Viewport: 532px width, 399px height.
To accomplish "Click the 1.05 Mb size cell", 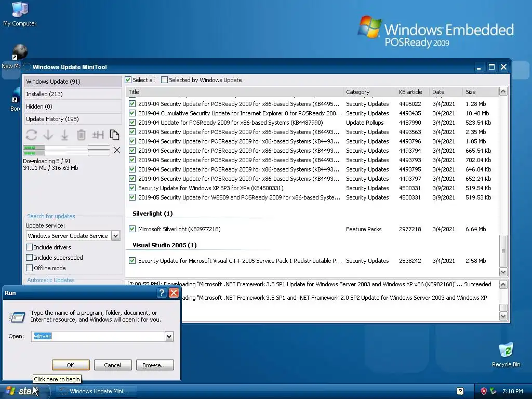I will [476, 141].
